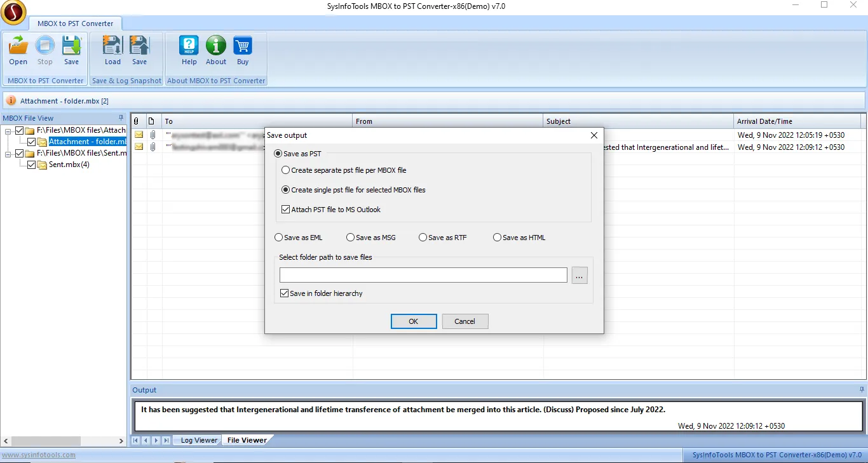Image resolution: width=868 pixels, height=463 pixels.
Task: Click the file tree horizontal scrollbar thumb
Action: click(46, 441)
